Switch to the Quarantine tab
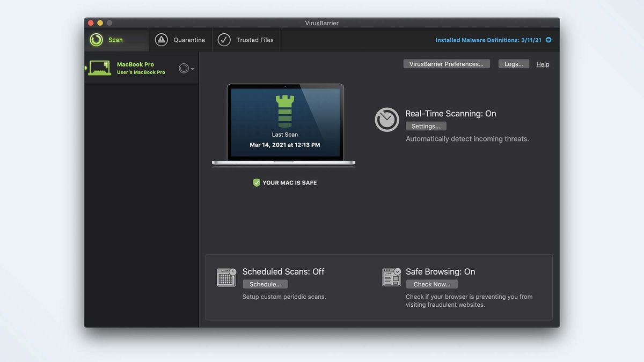The width and height of the screenshot is (644, 362). point(181,39)
